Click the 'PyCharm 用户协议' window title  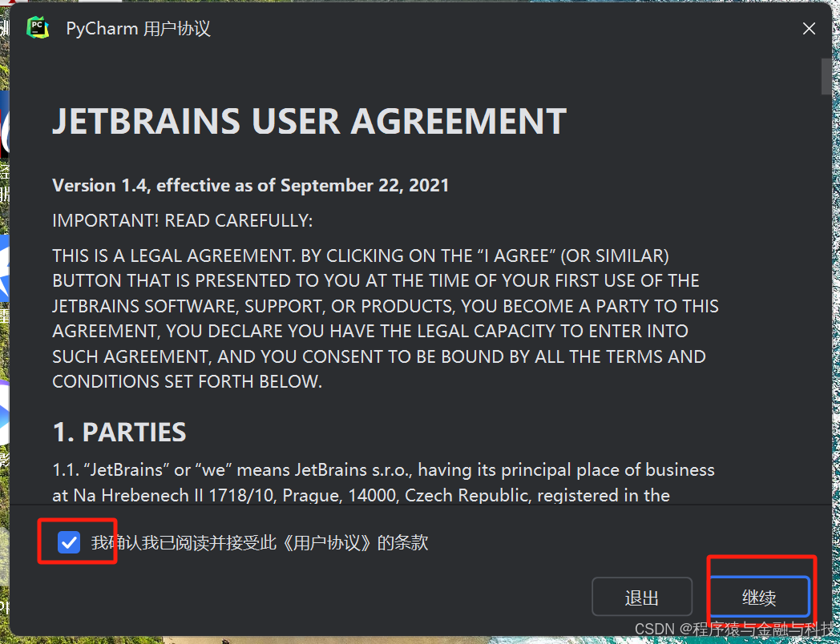(138, 28)
